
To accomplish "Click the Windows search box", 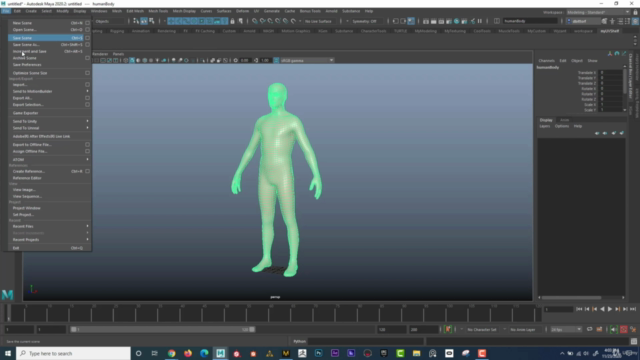I will [x=73, y=353].
